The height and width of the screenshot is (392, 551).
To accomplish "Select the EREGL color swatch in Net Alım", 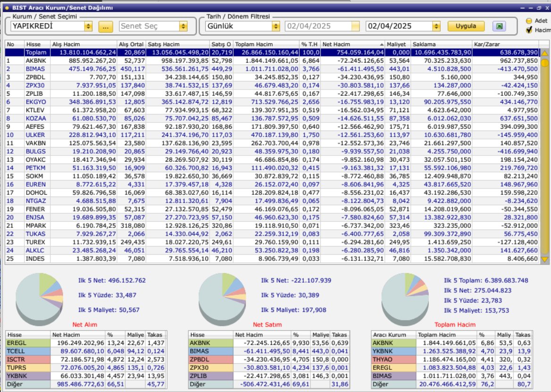I will click(x=28, y=343).
